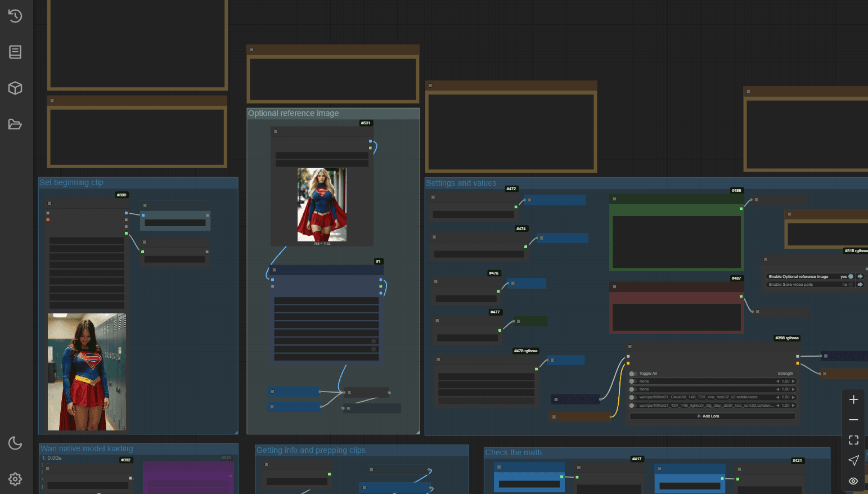Viewport: 868px width, 494px height.
Task: Switch on the Toggle All loras
Action: [633, 374]
